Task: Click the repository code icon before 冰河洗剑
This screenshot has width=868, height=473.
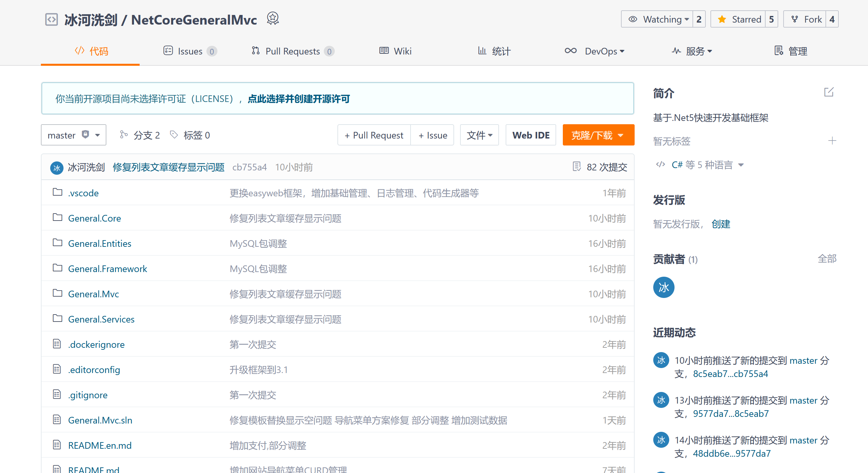Action: click(52, 19)
